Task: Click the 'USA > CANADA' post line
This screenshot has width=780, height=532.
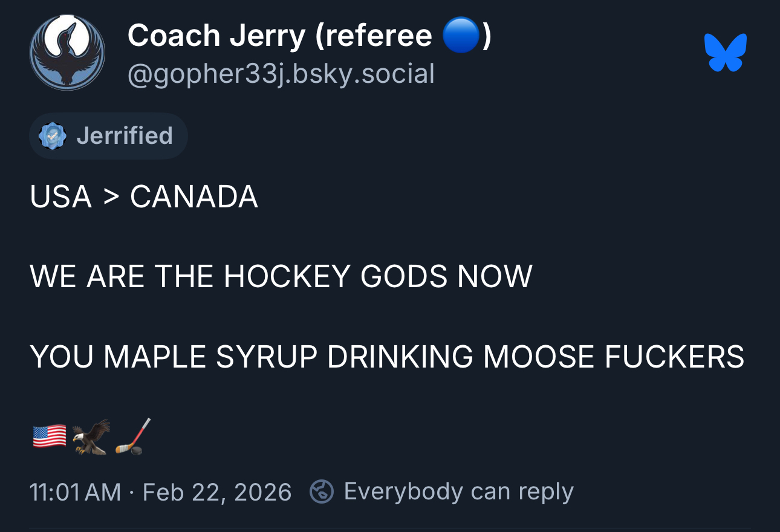Action: 144,196
